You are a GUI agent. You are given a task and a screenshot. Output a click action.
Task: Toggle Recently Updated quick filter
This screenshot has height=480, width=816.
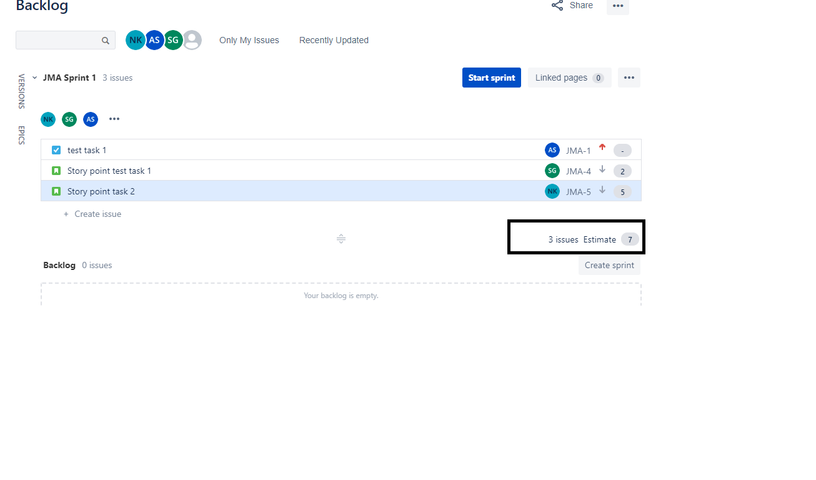coord(334,40)
